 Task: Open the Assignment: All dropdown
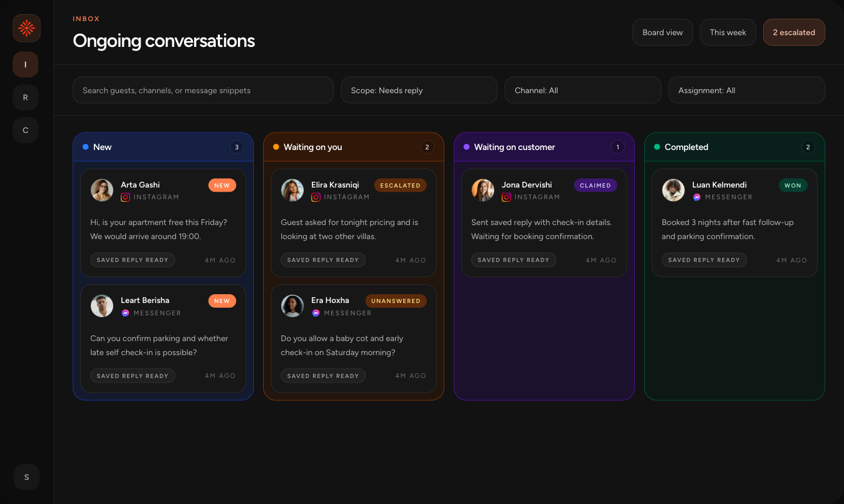[747, 90]
